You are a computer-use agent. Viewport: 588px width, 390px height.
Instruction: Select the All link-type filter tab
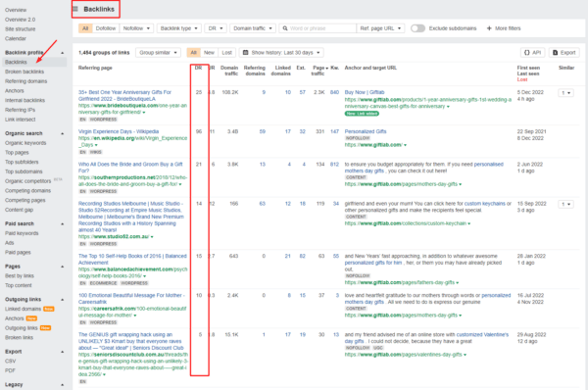pyautogui.click(x=85, y=28)
